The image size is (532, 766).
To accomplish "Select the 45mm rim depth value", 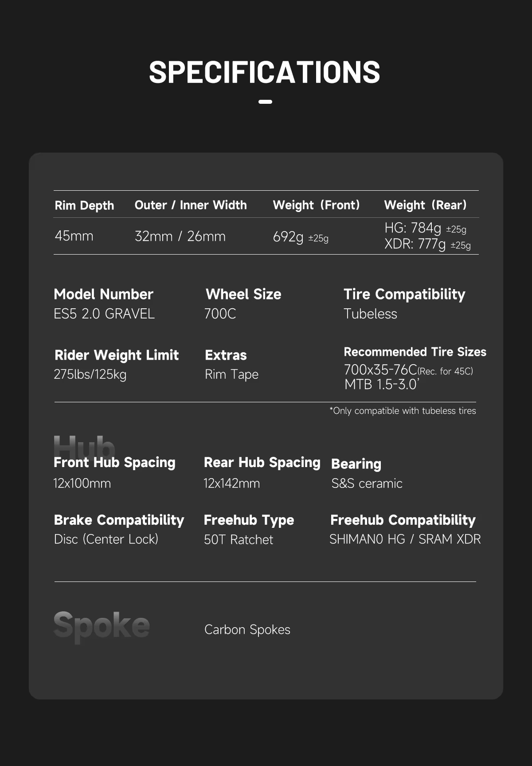I will (74, 236).
